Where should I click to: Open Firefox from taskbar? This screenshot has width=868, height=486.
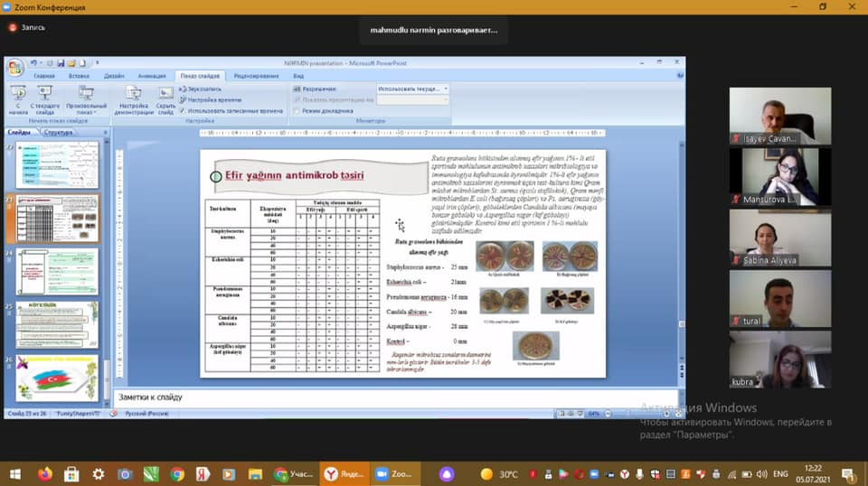45,474
